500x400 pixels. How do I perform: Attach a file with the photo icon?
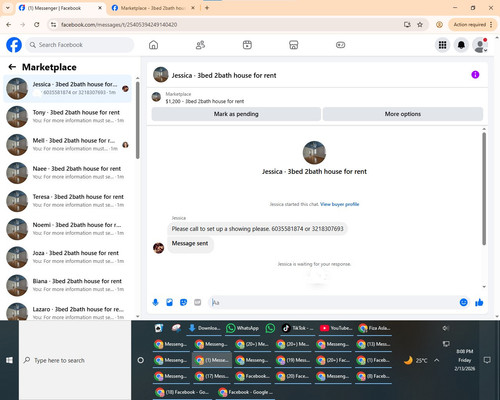[x=169, y=302]
